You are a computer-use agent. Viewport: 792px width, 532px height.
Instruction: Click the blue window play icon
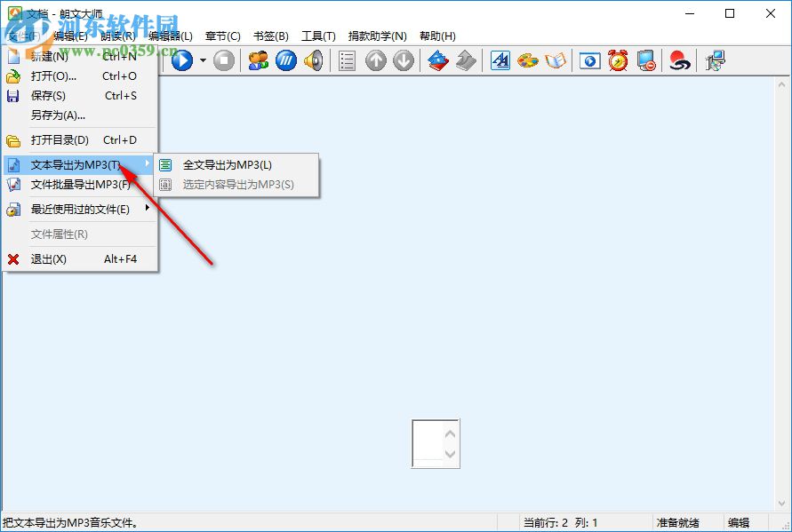tap(590, 60)
